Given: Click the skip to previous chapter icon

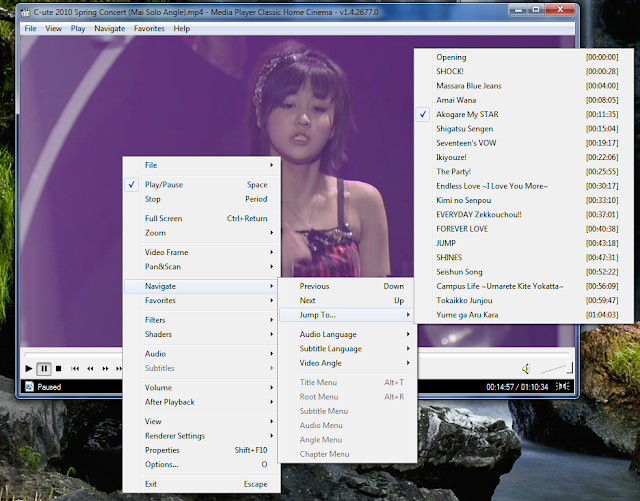Looking at the screenshot, I should [x=76, y=369].
